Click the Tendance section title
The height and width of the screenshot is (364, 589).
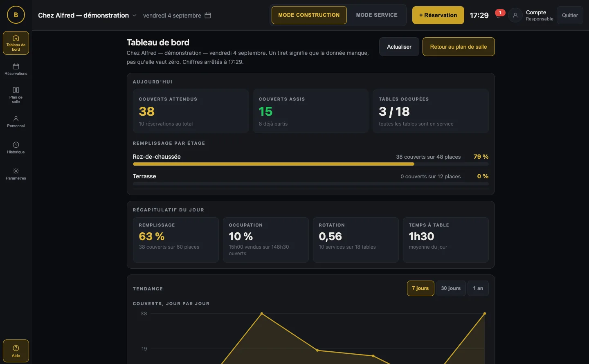coord(148,289)
